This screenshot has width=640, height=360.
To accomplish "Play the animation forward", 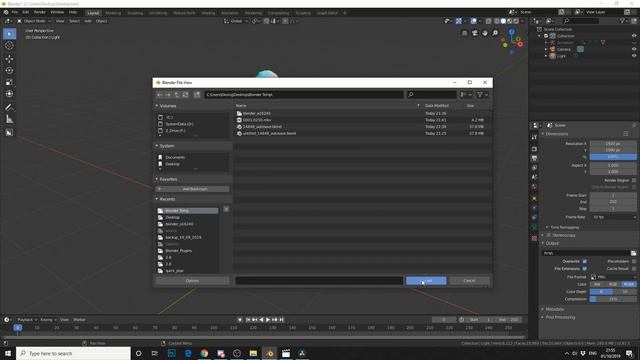I will pos(268,320).
